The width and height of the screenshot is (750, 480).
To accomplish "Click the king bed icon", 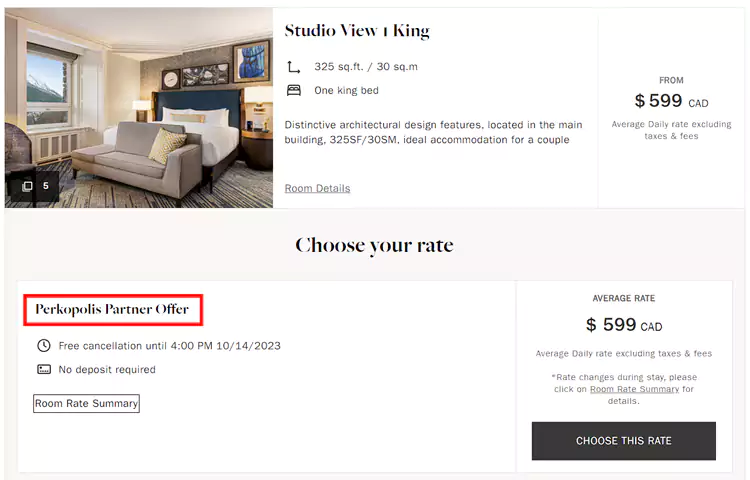I will point(294,90).
